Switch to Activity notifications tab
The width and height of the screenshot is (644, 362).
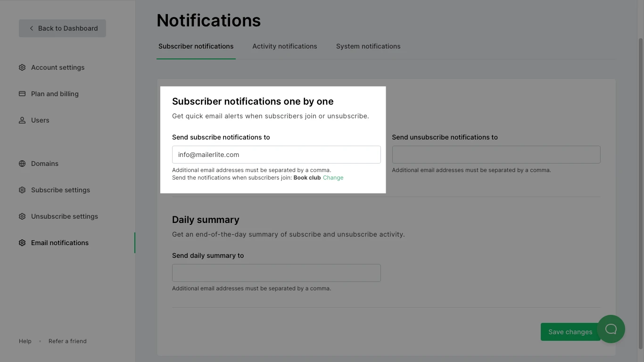tap(285, 46)
